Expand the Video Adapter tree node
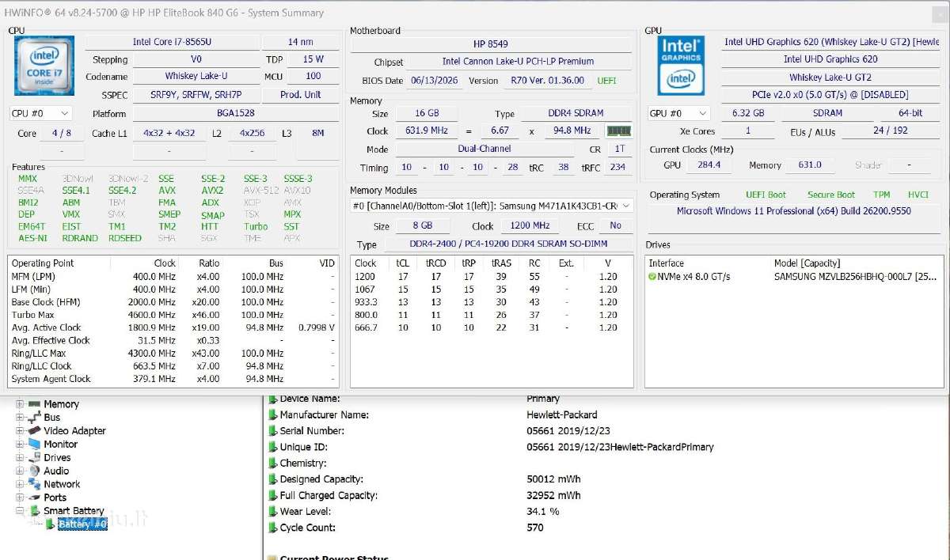This screenshot has width=950, height=560. [20, 431]
